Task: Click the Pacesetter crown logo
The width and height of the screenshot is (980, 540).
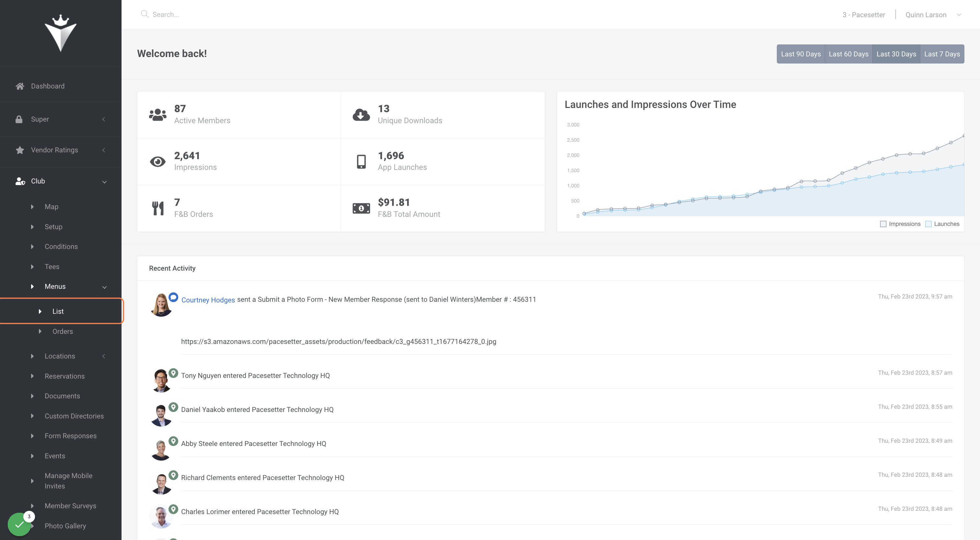Action: [61, 33]
